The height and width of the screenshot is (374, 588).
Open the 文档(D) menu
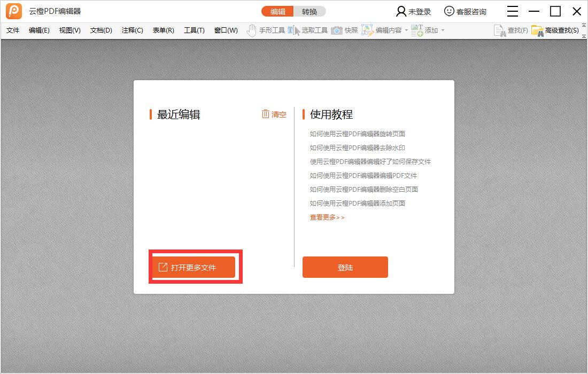(x=101, y=30)
